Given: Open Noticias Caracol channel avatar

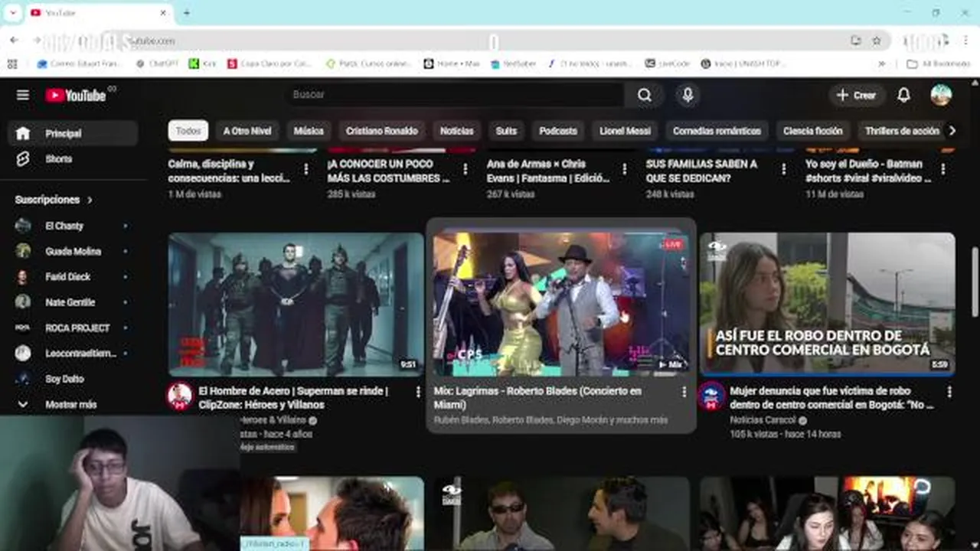Looking at the screenshot, I should point(711,396).
